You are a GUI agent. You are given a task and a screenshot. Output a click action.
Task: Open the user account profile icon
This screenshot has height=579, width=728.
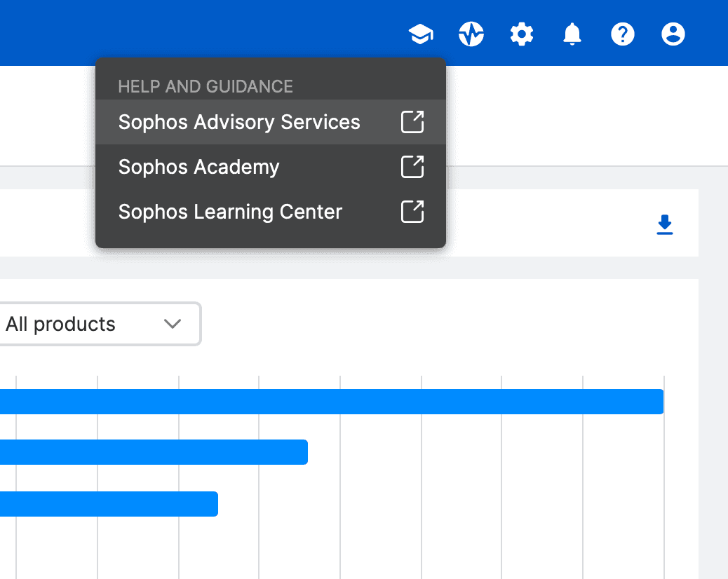click(673, 34)
